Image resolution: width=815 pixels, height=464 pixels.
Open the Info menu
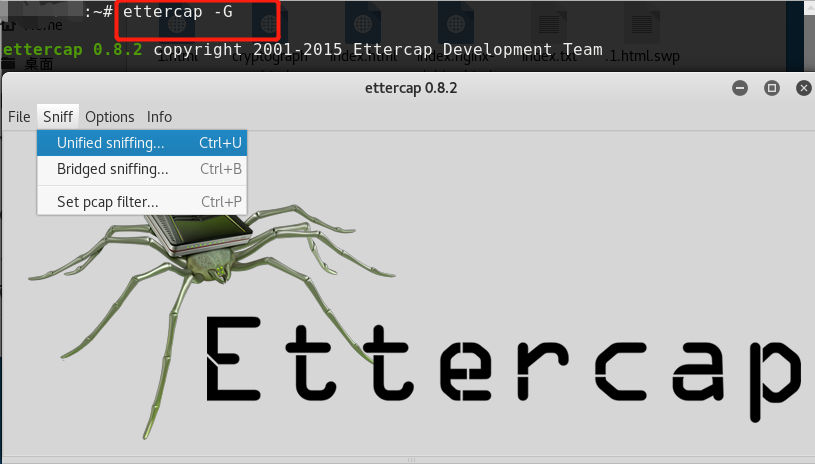(x=159, y=117)
